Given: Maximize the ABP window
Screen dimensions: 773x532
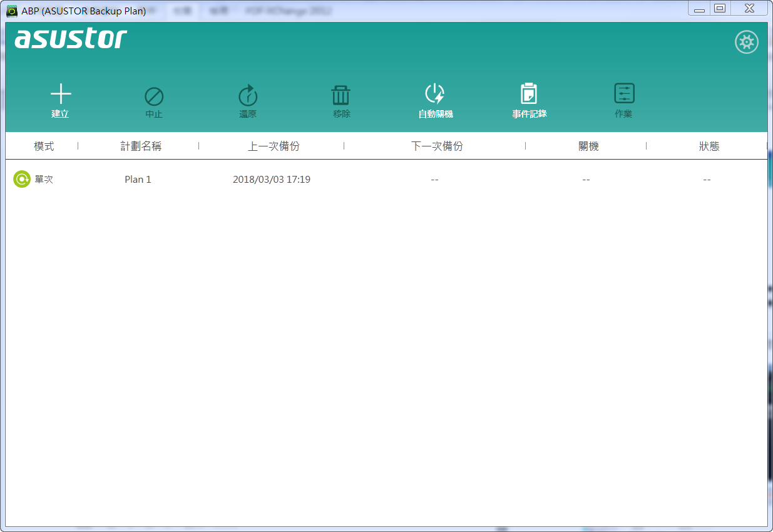Looking at the screenshot, I should click(x=720, y=8).
